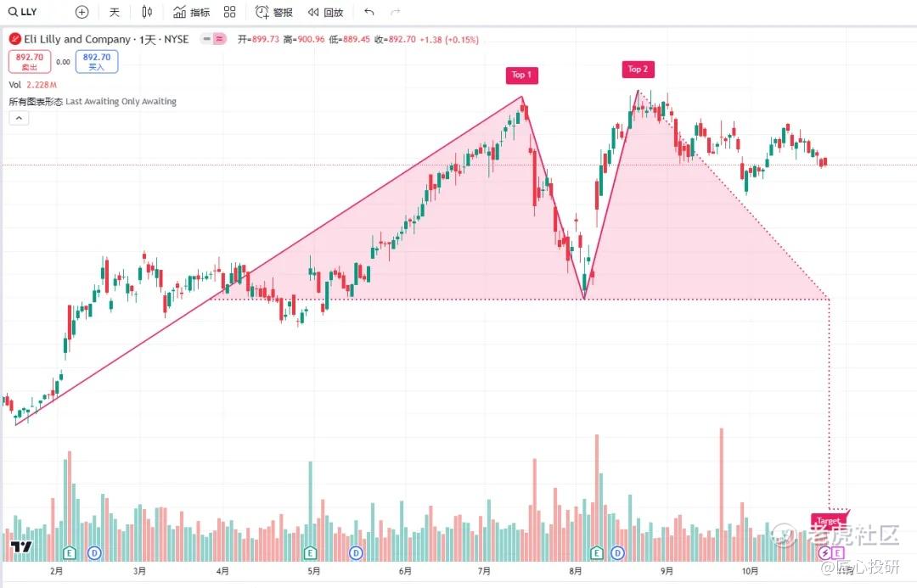Undo the last chart action
The width and height of the screenshot is (917, 588).
(x=368, y=12)
